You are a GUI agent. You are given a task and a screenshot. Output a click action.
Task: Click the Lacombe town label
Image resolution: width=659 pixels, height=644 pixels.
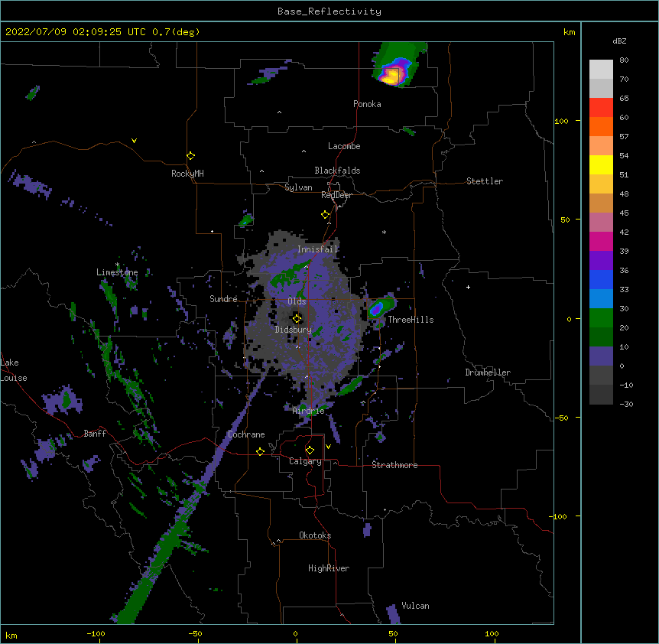[x=344, y=146]
